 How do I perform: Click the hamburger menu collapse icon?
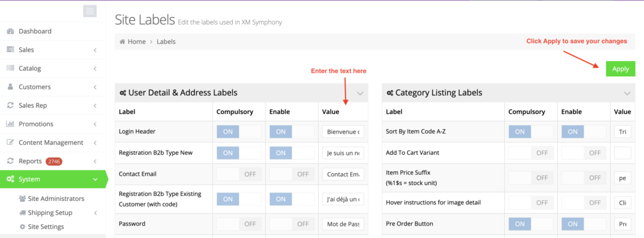click(89, 11)
